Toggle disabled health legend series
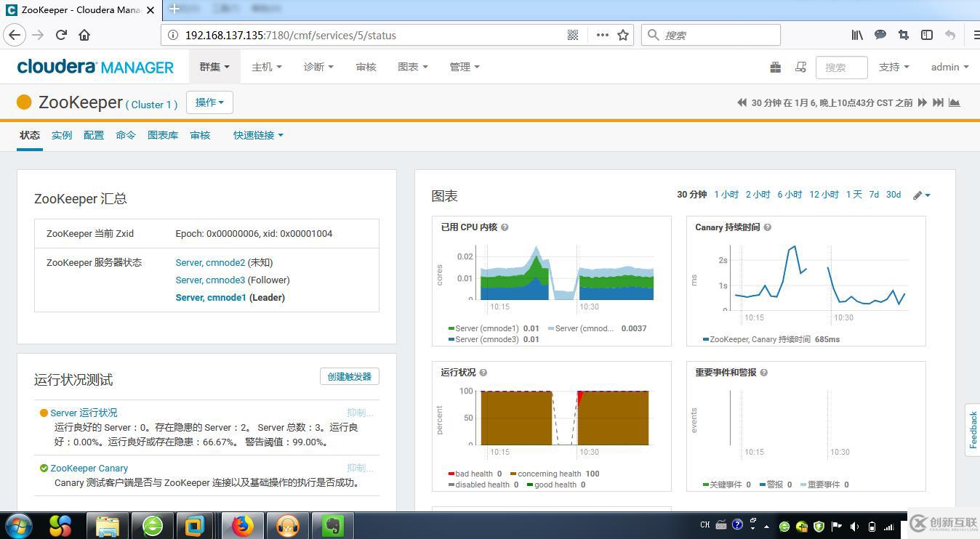Image resolution: width=980 pixels, height=539 pixels. tap(483, 485)
